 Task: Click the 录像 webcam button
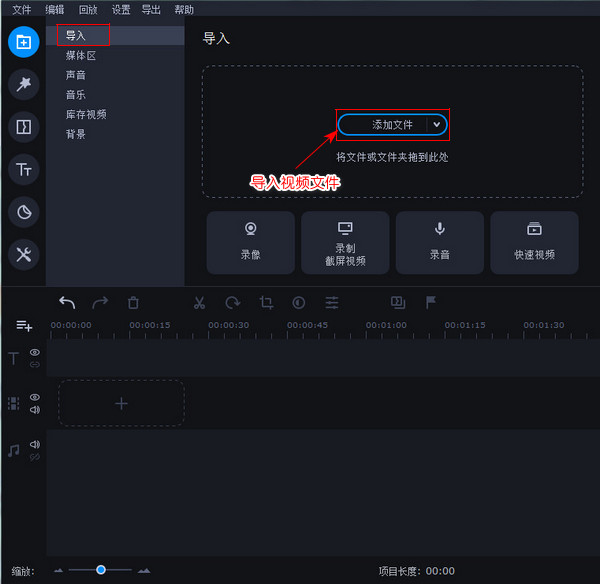click(x=251, y=243)
